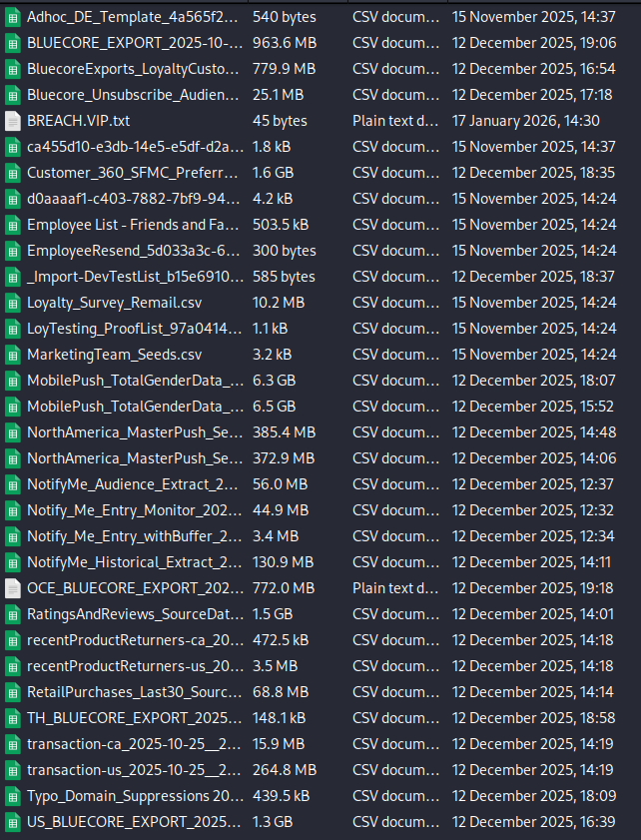Click the icon of US_BLUECORE_EXPORT_2025 file

tap(12, 822)
